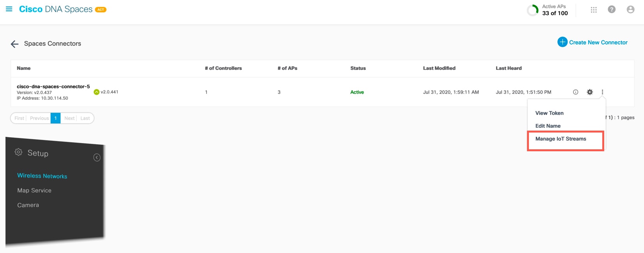The height and width of the screenshot is (253, 644).
Task: Click connector name cisco-dna-spaces-connector-5
Action: (53, 87)
